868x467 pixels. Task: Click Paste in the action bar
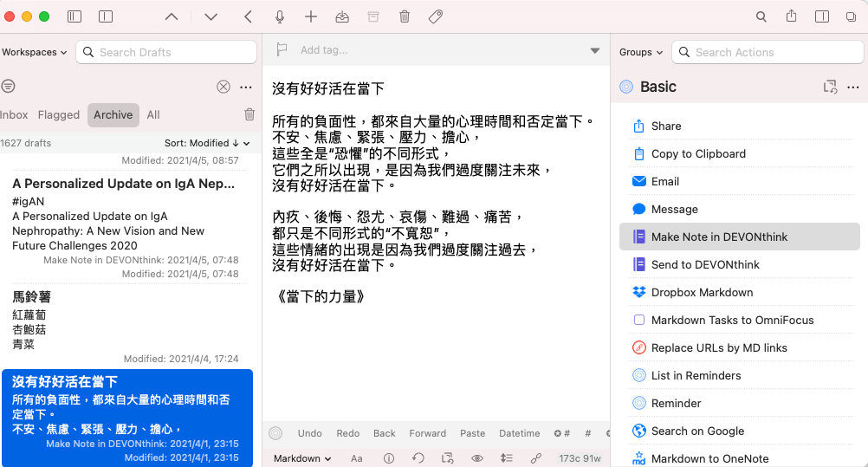472,433
